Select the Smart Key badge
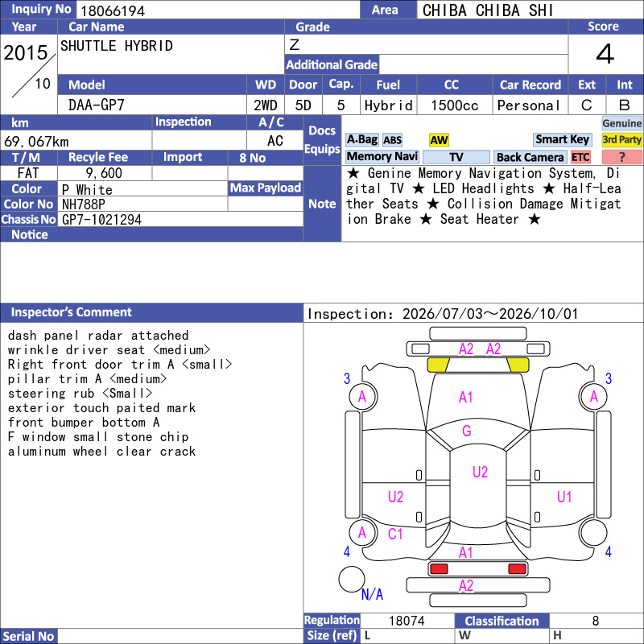 point(562,139)
